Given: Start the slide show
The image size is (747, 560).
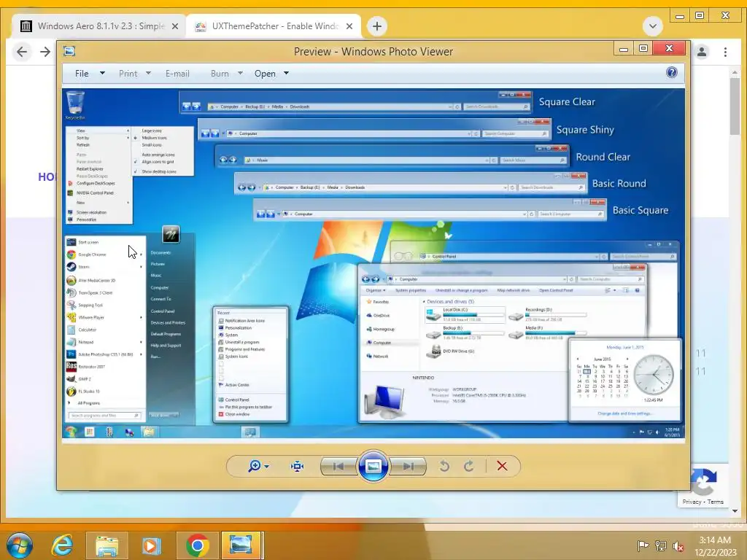Looking at the screenshot, I should pos(373,466).
